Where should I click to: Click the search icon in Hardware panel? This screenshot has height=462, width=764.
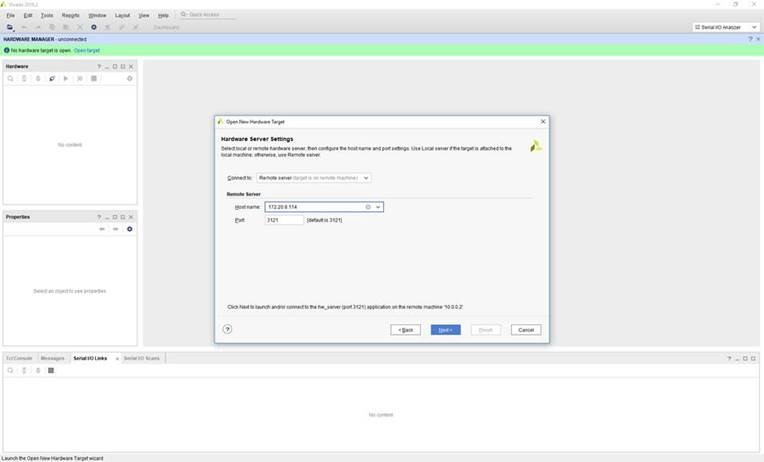coord(10,78)
